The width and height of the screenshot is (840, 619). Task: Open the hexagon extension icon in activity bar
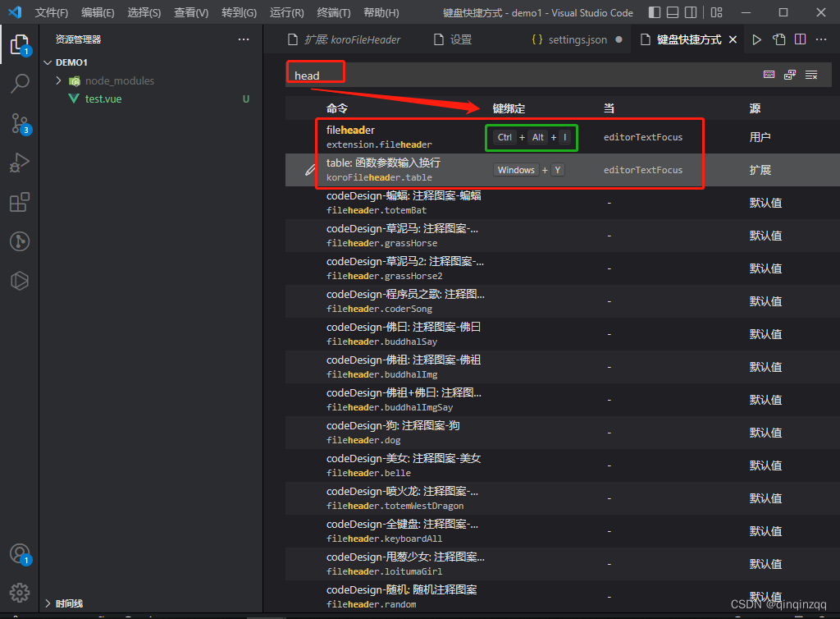pyautogui.click(x=20, y=281)
